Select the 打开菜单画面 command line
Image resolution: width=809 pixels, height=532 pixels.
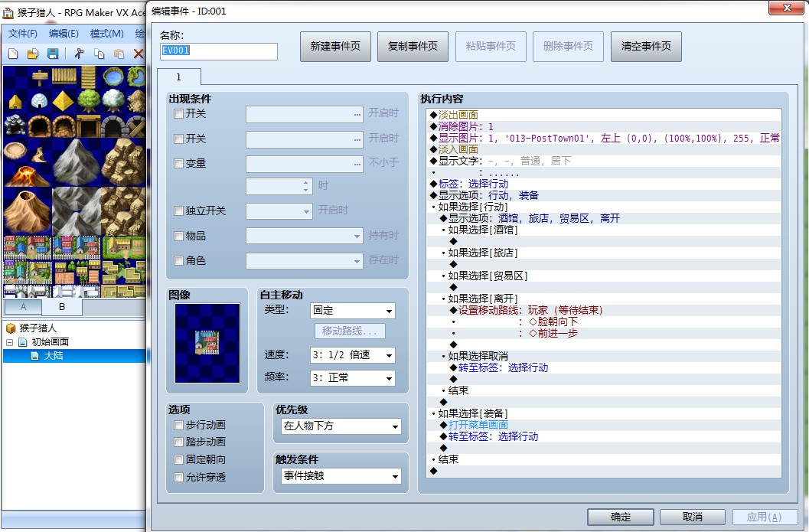(x=478, y=425)
